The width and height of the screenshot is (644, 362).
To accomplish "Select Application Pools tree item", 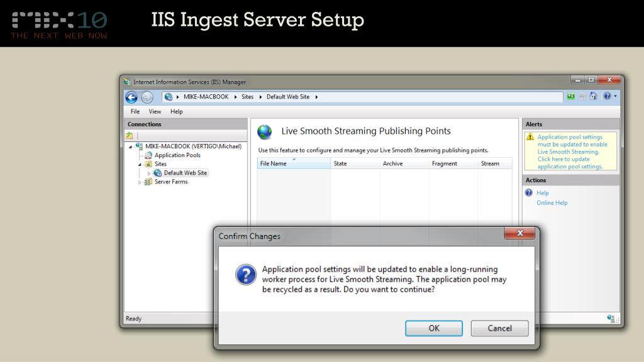I will (x=177, y=155).
